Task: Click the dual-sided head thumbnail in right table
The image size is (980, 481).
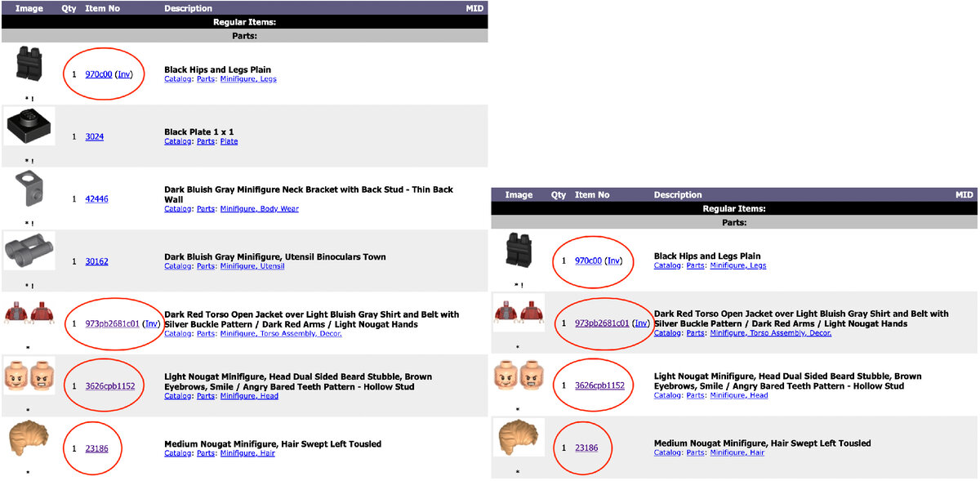Action: click(x=519, y=376)
